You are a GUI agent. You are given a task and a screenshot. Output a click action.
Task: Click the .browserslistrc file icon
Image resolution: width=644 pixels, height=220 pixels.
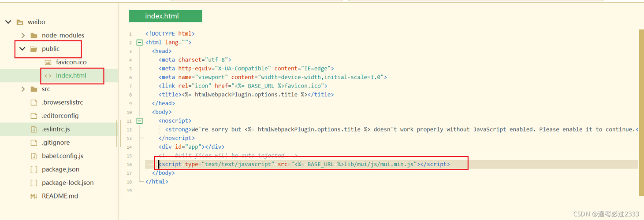point(34,103)
